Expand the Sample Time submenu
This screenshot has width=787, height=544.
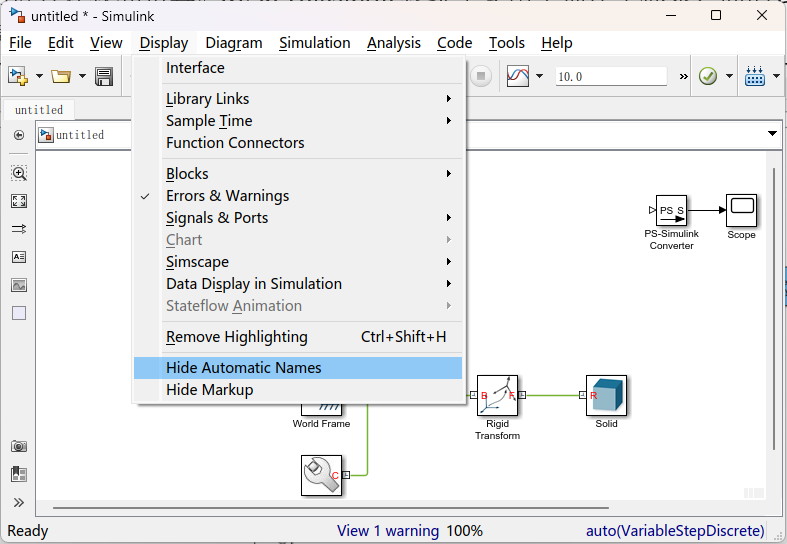298,121
